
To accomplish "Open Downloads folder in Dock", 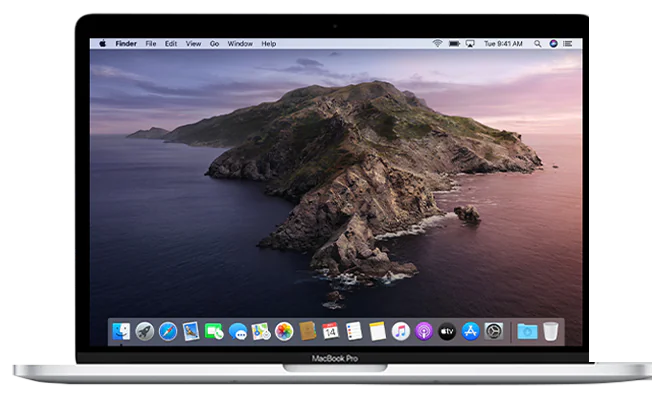I will (x=528, y=332).
